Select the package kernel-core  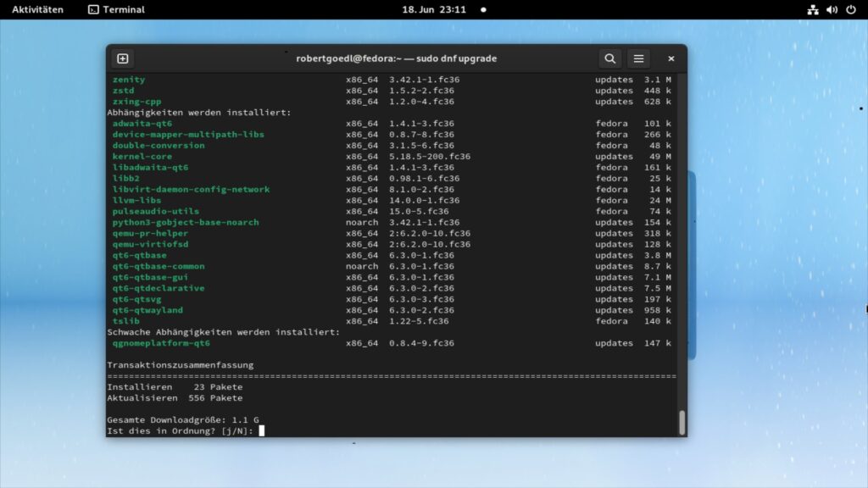tap(142, 157)
